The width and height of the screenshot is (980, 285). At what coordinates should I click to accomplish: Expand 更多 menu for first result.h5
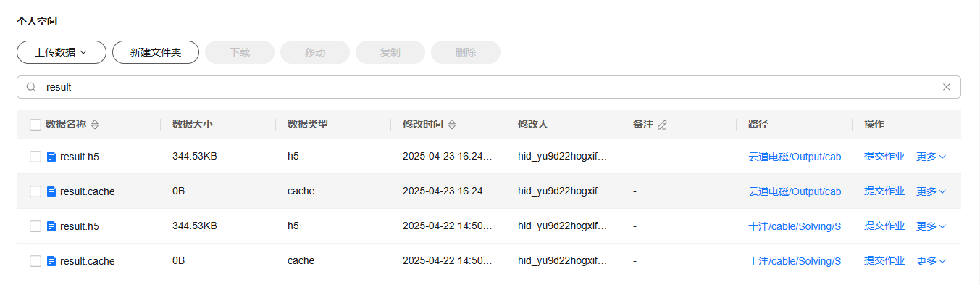[x=931, y=157]
